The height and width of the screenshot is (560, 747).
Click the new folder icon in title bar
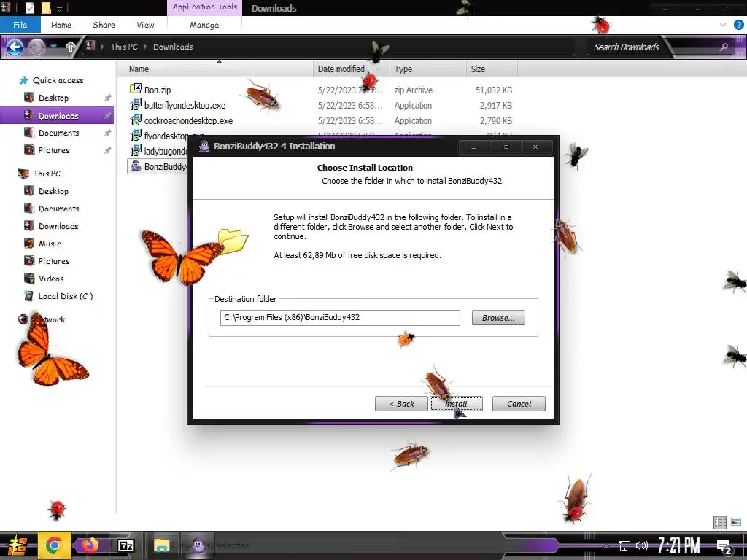pyautogui.click(x=46, y=7)
